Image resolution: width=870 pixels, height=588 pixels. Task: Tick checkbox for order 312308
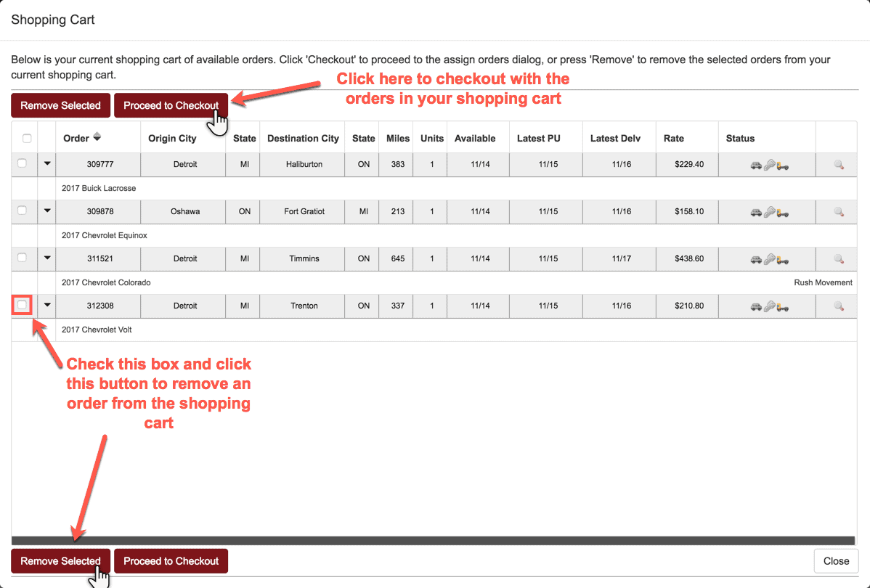(22, 305)
